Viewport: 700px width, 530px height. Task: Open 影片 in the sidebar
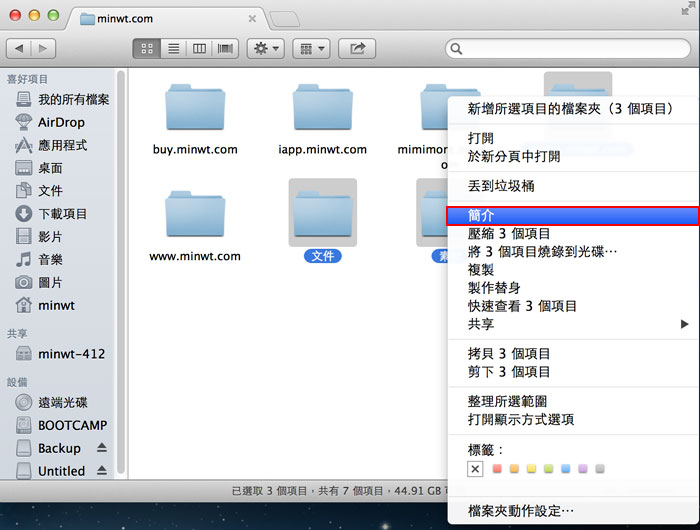(x=39, y=237)
